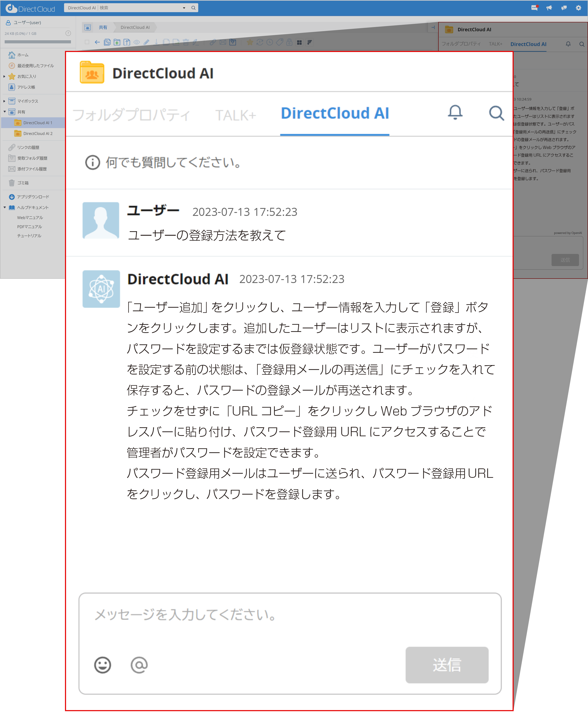Click the padlock toolbar icon

pyautogui.click(x=289, y=42)
